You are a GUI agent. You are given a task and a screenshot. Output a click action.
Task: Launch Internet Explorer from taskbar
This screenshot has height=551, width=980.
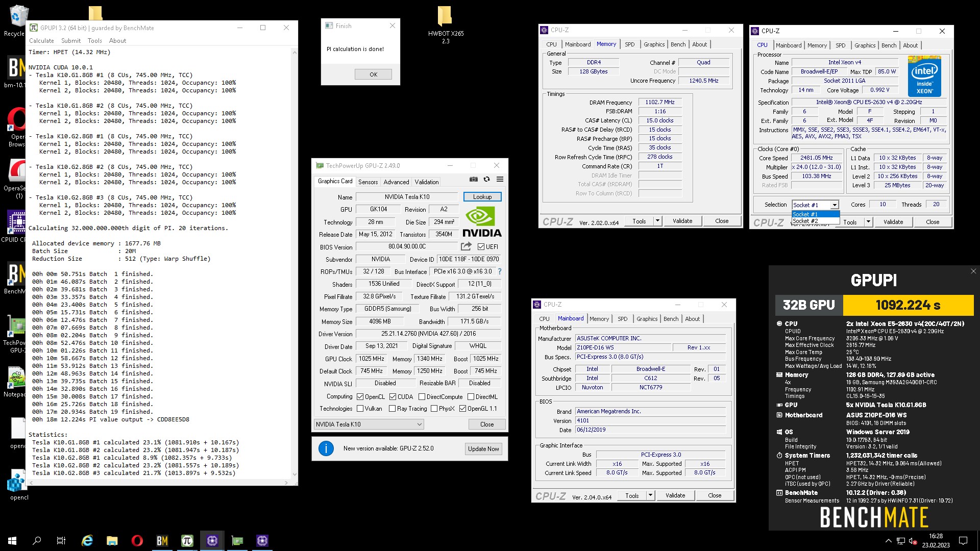(x=87, y=541)
